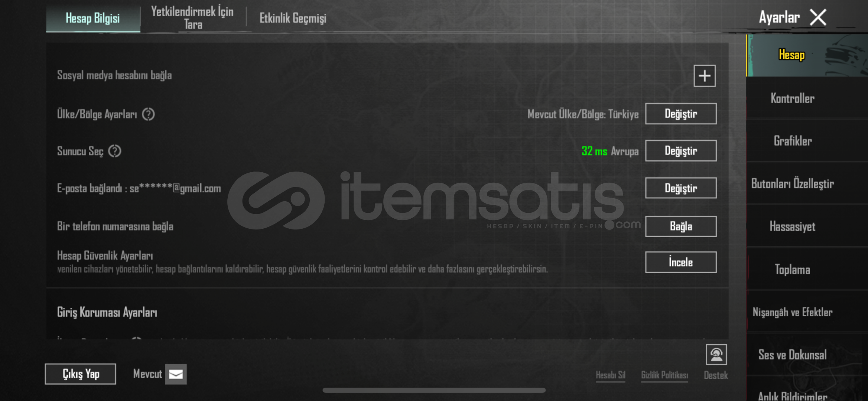
Task: Open the Gizlilik Politikası link
Action: coord(664,375)
